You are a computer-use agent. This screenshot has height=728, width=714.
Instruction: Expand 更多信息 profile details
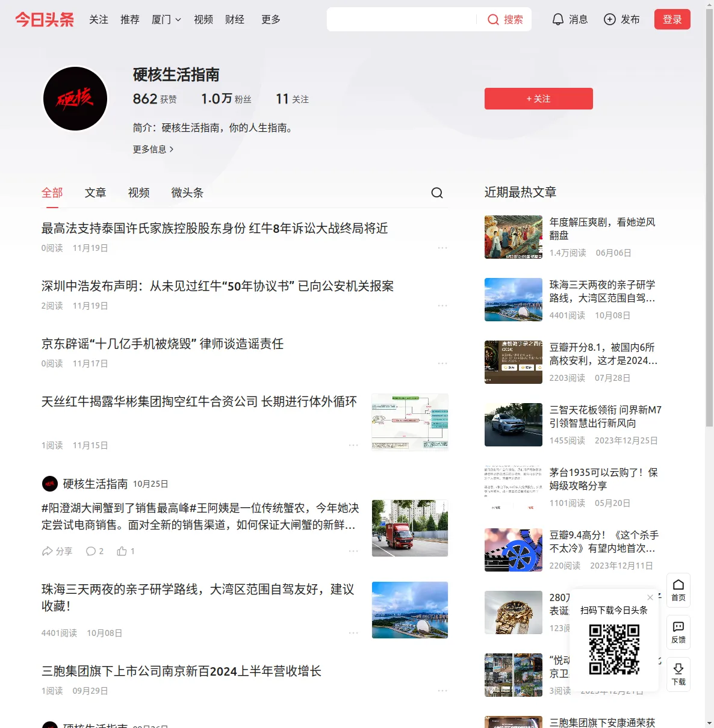(154, 149)
